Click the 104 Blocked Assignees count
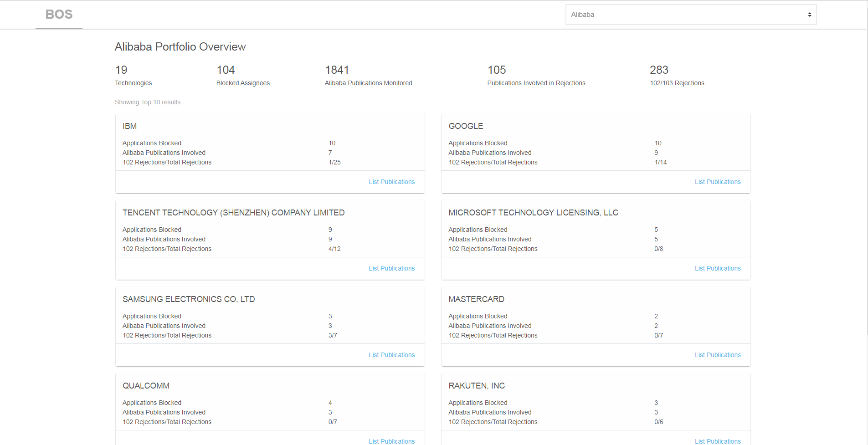The width and height of the screenshot is (868, 445). pos(226,70)
